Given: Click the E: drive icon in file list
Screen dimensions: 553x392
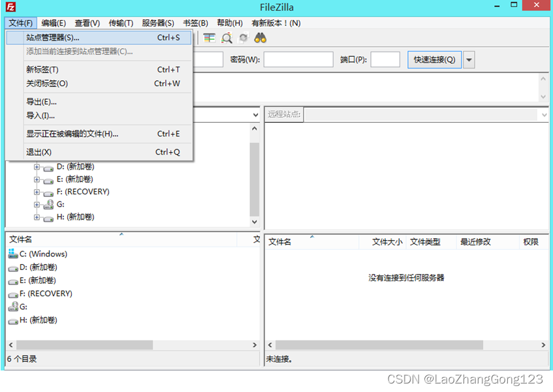Looking at the screenshot, I should pyautogui.click(x=13, y=281).
